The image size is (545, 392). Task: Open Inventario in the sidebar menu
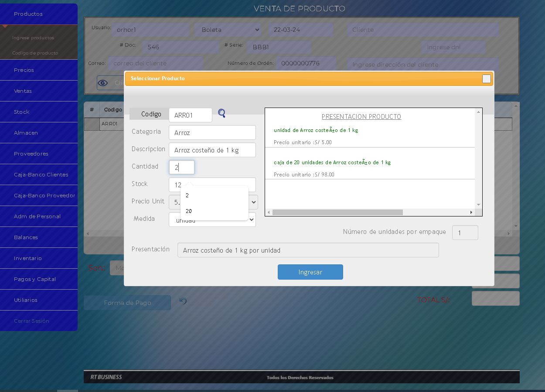[x=28, y=258]
